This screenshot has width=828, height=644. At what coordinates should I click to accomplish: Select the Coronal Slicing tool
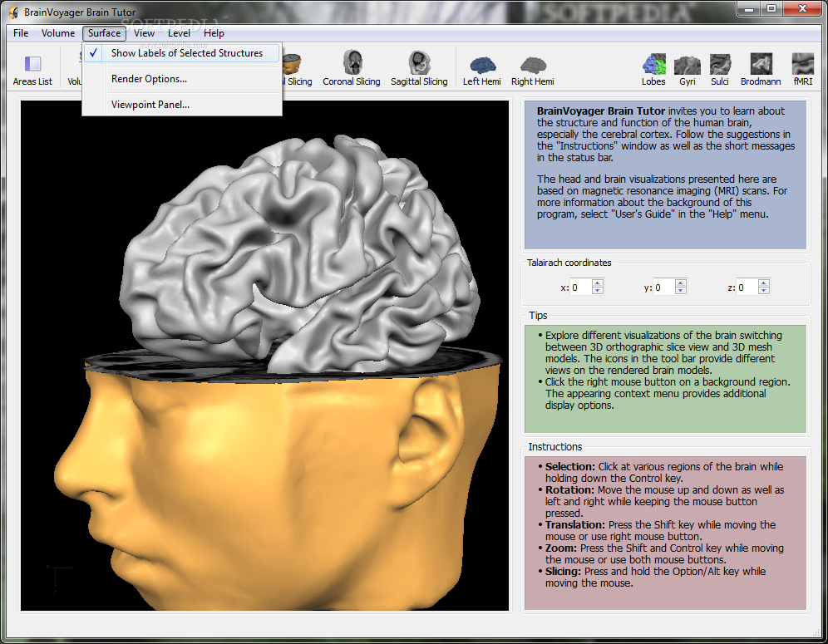point(352,69)
